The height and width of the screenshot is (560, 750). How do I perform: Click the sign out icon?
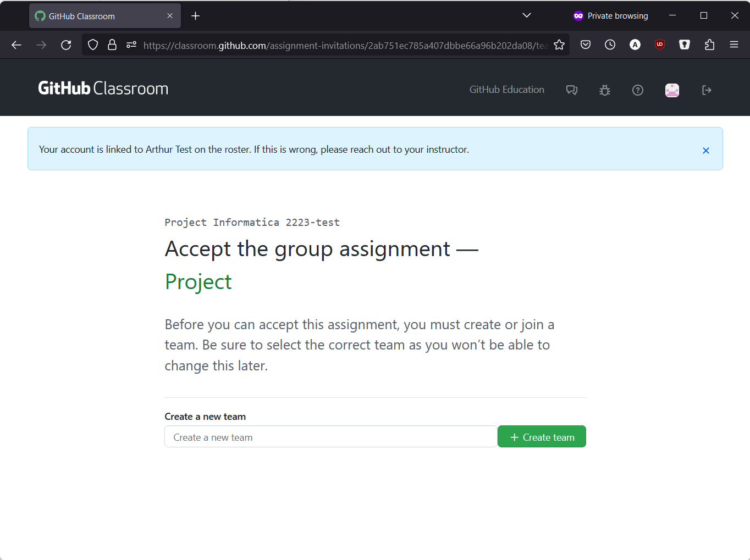pyautogui.click(x=707, y=90)
